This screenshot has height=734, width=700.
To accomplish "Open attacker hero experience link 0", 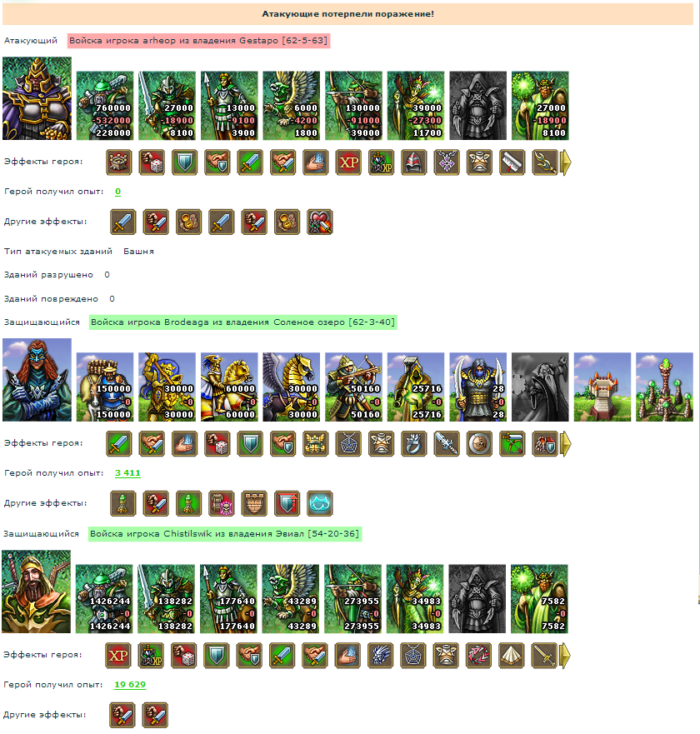I will click(x=118, y=192).
